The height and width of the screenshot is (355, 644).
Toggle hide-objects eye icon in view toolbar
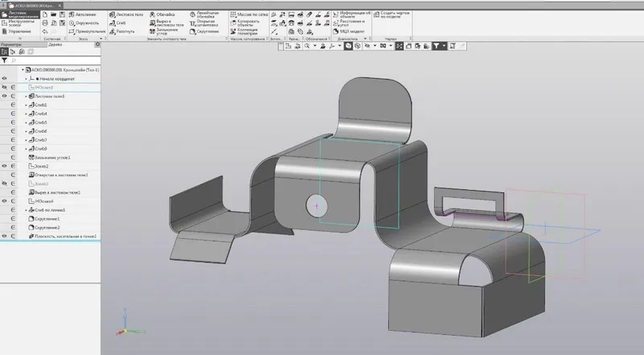(367, 46)
